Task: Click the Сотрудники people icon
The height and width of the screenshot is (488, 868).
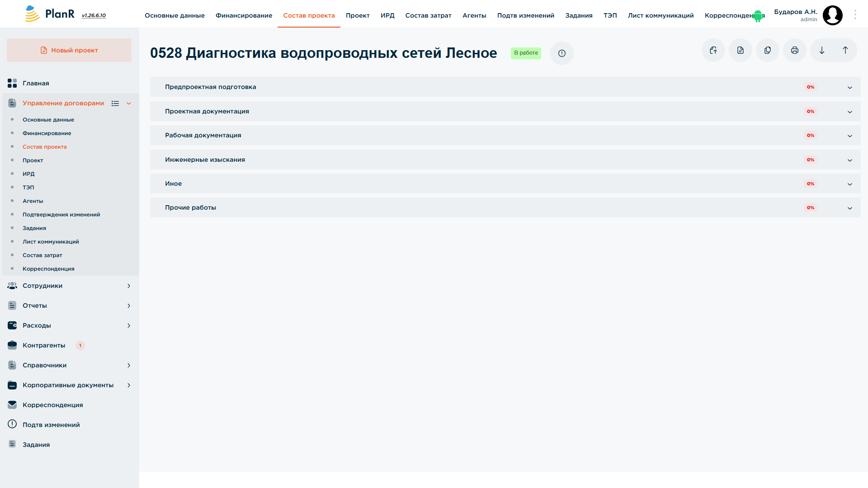Action: pyautogui.click(x=12, y=286)
